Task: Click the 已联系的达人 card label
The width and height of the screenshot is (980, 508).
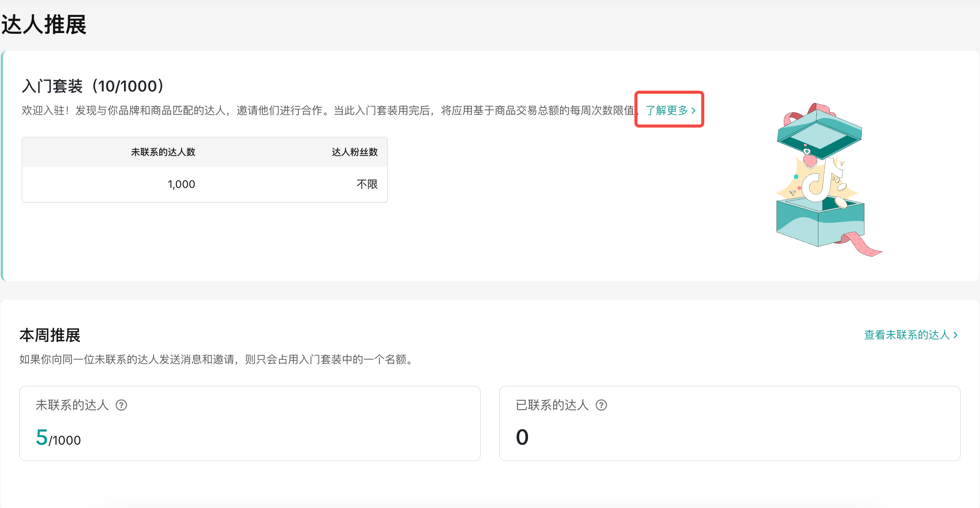Action: tap(552, 405)
